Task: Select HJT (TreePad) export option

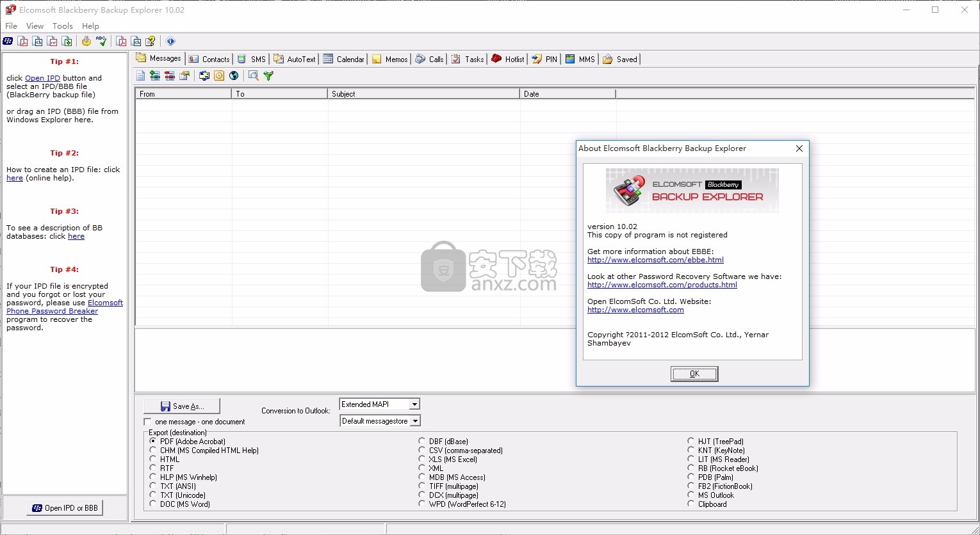Action: tap(691, 441)
